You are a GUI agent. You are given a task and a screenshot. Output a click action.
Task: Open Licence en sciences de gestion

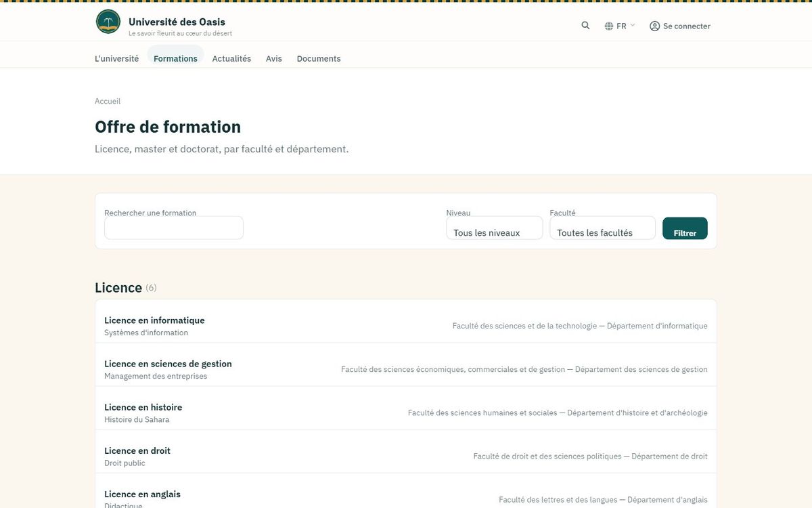click(x=168, y=364)
